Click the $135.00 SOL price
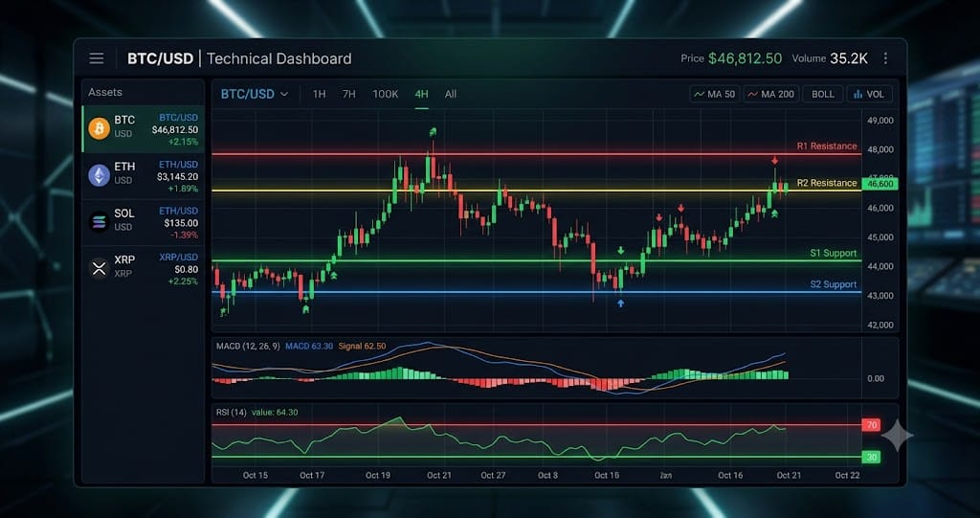The width and height of the screenshot is (980, 518). [181, 223]
